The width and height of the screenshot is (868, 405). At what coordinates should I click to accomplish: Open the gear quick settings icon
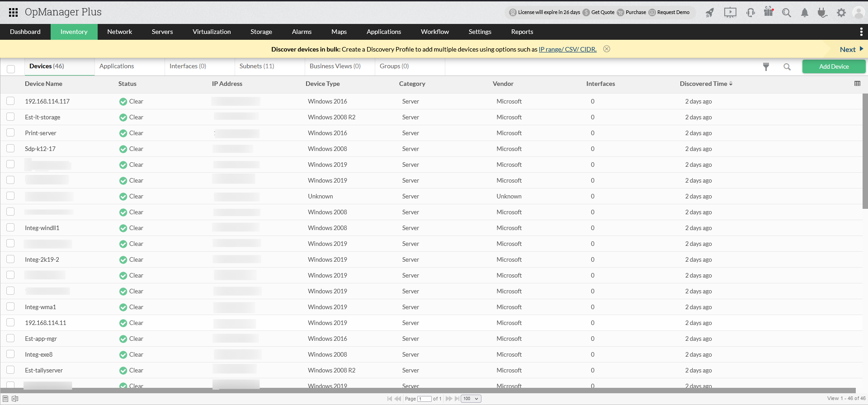(x=841, y=13)
